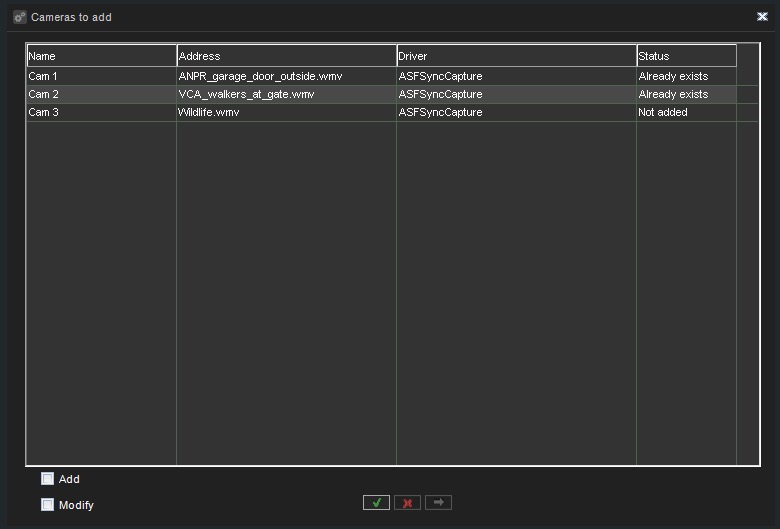Select the Cam 1 row name
The height and width of the screenshot is (529, 780).
pyautogui.click(x=43, y=76)
